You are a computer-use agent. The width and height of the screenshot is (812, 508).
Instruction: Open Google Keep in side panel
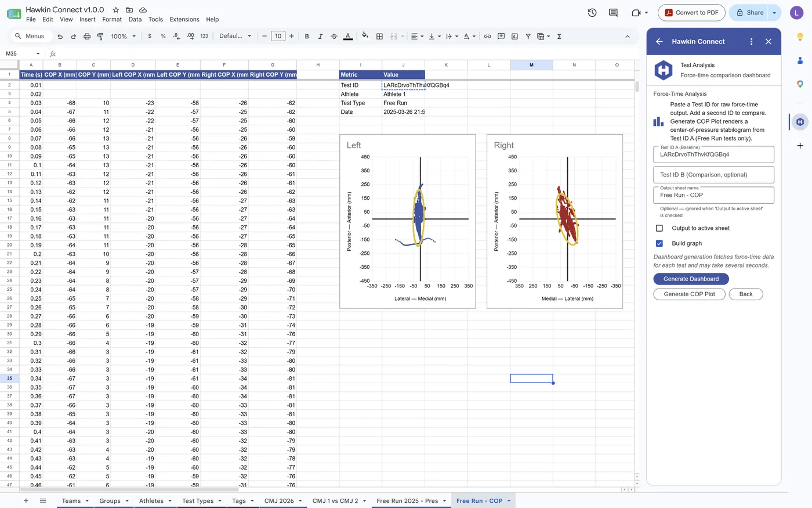coord(800,37)
